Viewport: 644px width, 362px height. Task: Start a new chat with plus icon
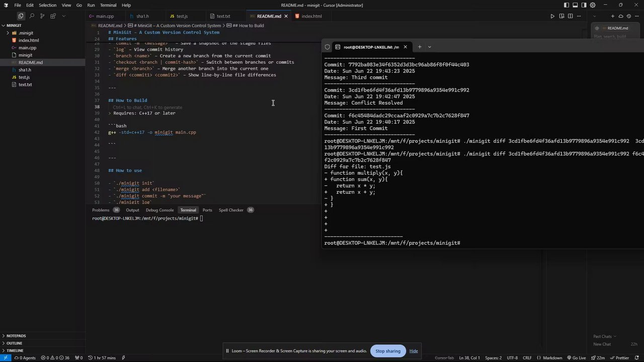[x=613, y=16]
